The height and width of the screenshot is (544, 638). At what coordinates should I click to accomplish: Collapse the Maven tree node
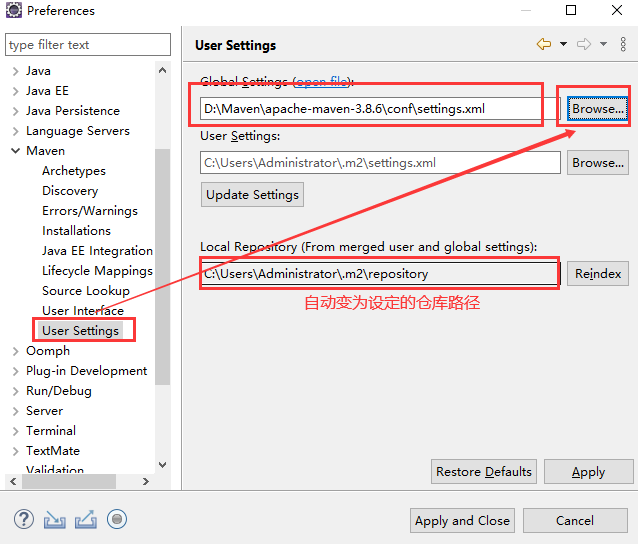pyautogui.click(x=15, y=151)
